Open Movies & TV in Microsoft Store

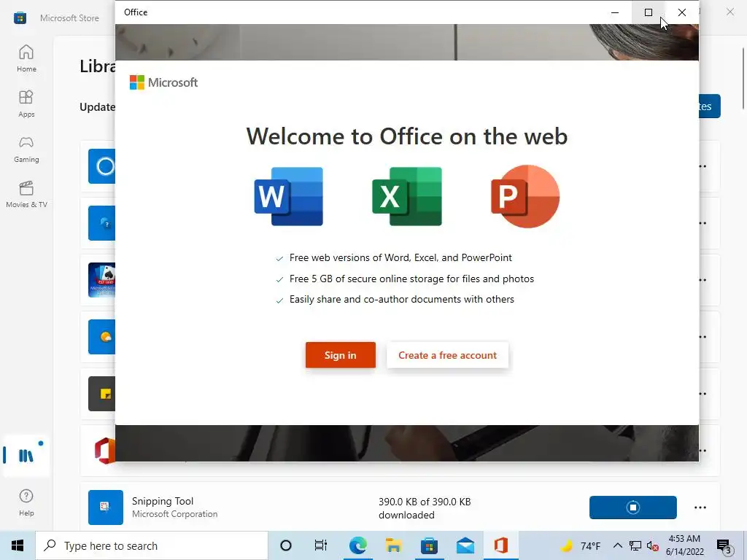point(26,194)
